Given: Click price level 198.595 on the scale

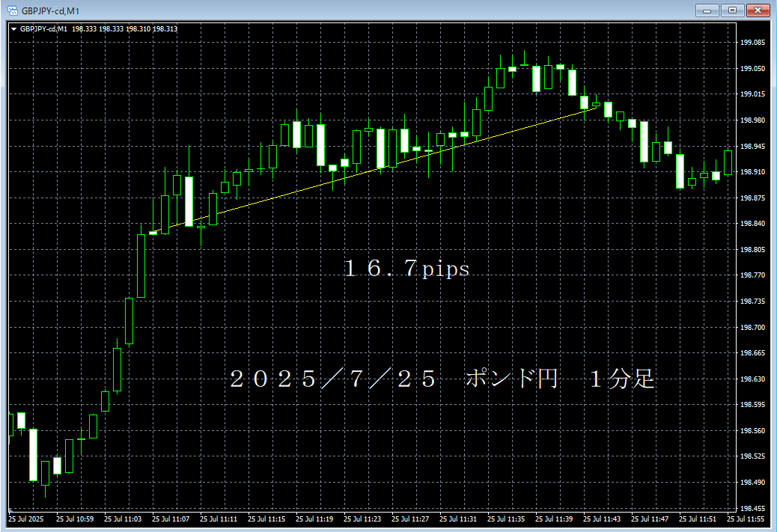Looking at the screenshot, I should click(752, 405).
